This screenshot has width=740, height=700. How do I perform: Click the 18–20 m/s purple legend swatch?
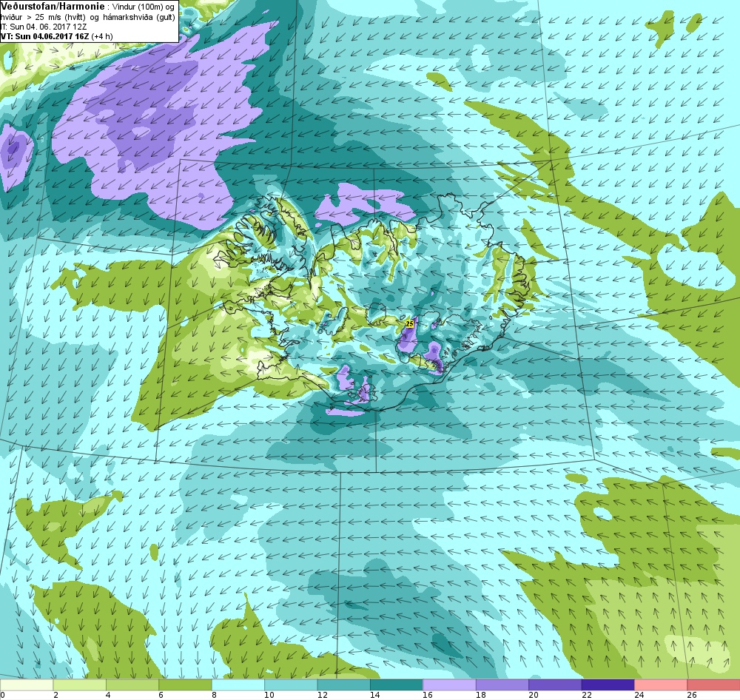tap(502, 685)
